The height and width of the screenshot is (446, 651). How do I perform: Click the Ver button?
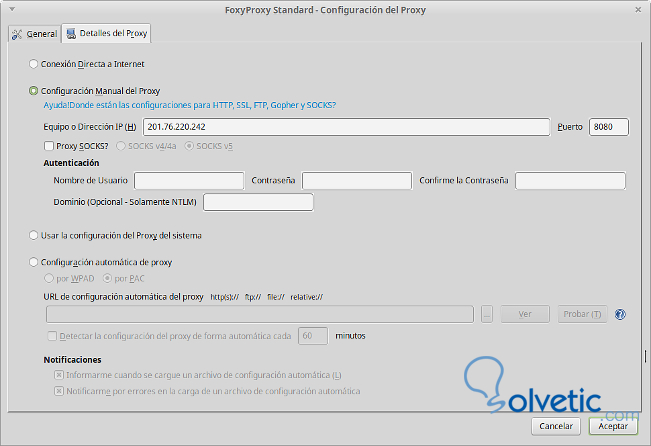click(525, 314)
